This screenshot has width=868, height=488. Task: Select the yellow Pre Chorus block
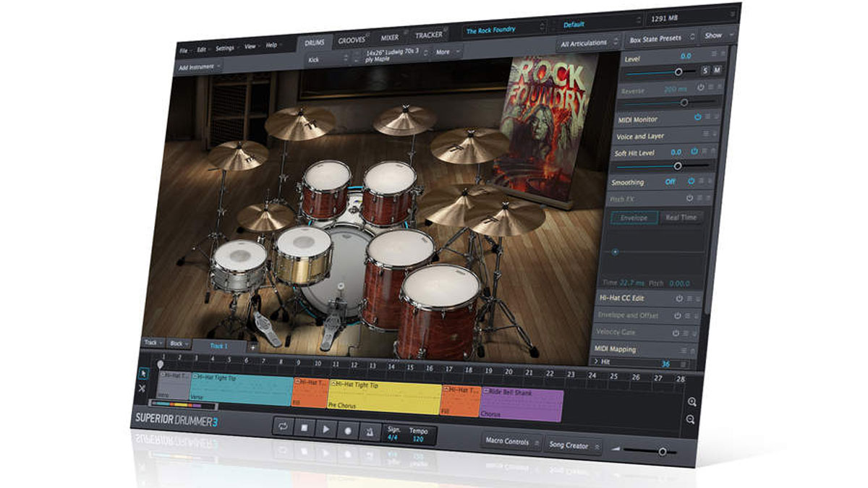[384, 396]
